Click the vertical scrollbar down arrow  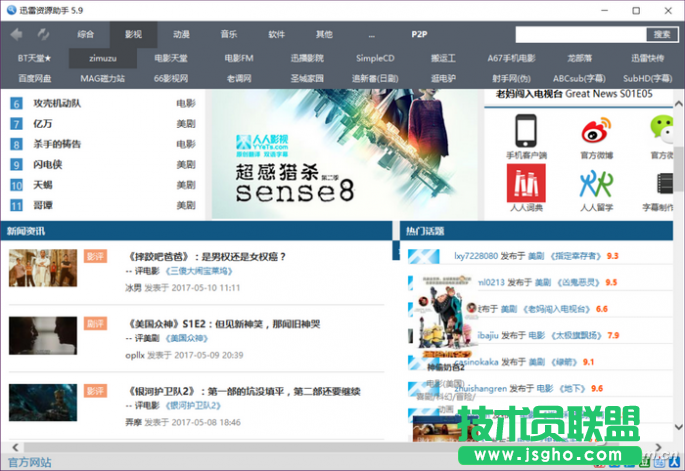pos(678,427)
